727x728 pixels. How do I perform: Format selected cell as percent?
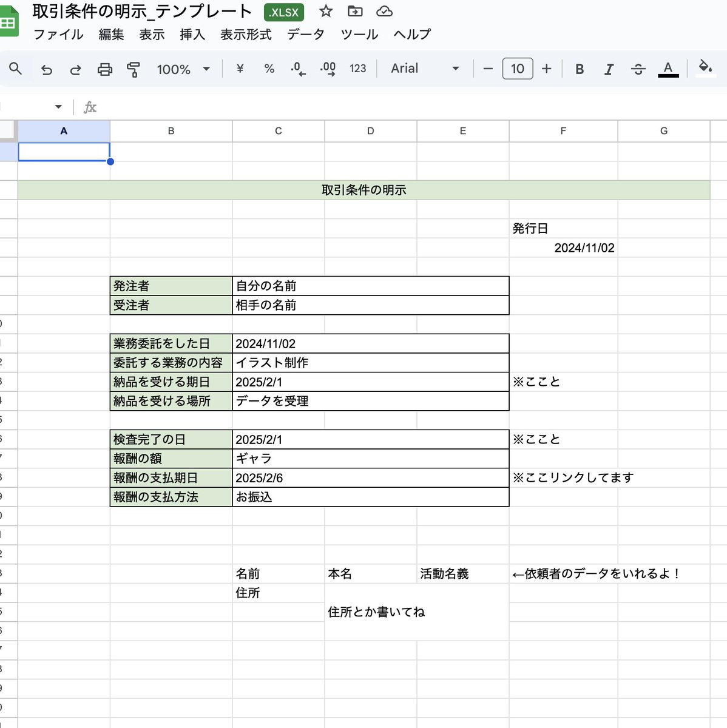click(269, 69)
